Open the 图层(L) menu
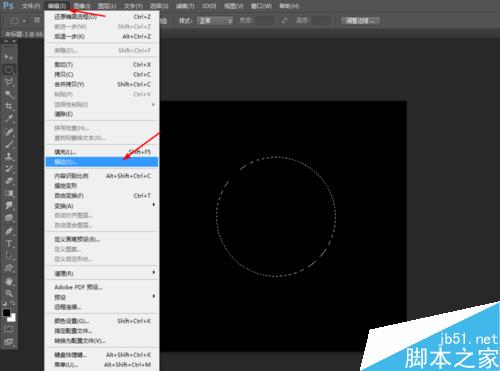Image resolution: width=500 pixels, height=371 pixels. [107, 6]
